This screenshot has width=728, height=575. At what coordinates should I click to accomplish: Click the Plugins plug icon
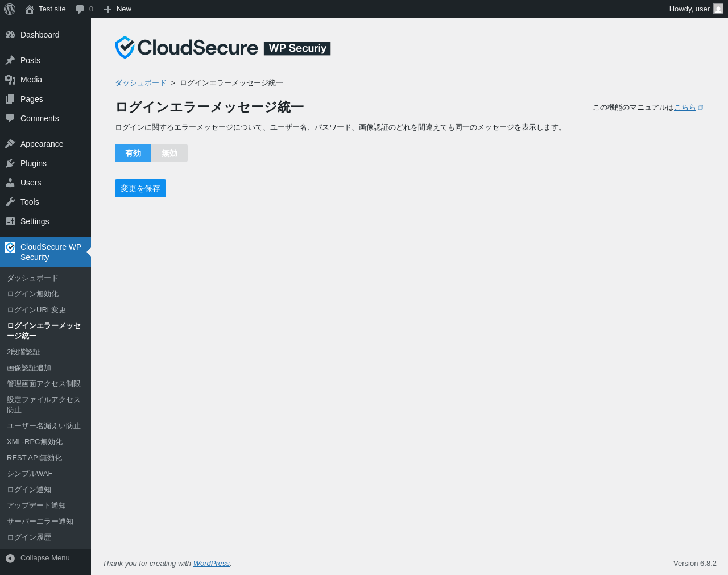click(x=10, y=163)
